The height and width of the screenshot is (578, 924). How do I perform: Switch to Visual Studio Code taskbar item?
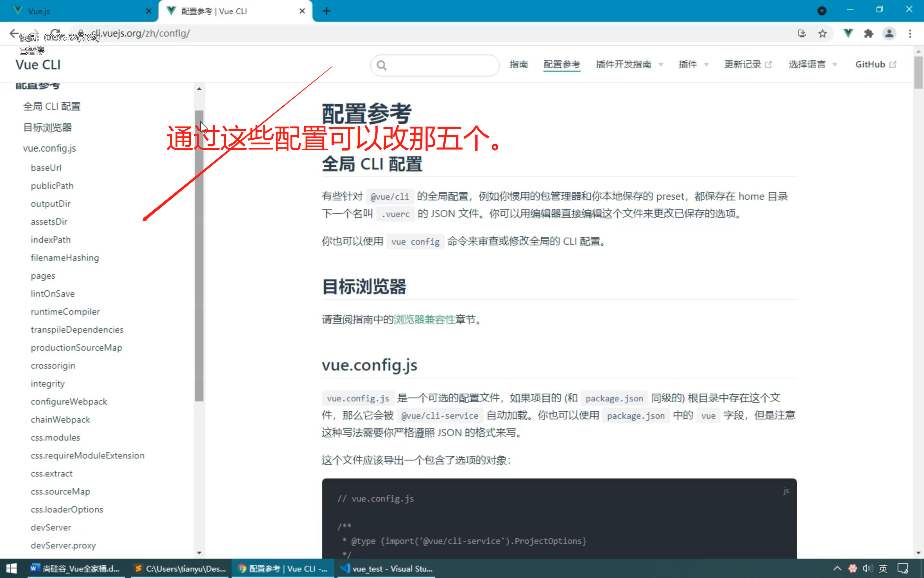(386, 568)
